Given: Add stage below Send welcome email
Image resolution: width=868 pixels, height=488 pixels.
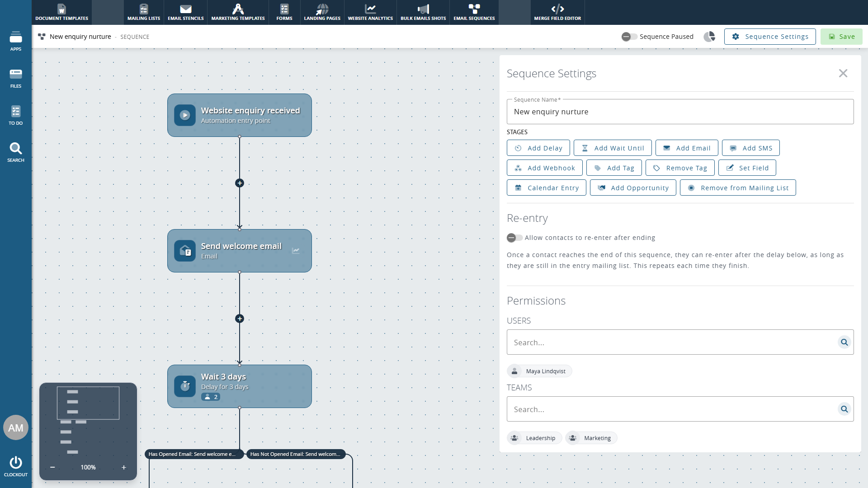Looking at the screenshot, I should pyautogui.click(x=240, y=319).
